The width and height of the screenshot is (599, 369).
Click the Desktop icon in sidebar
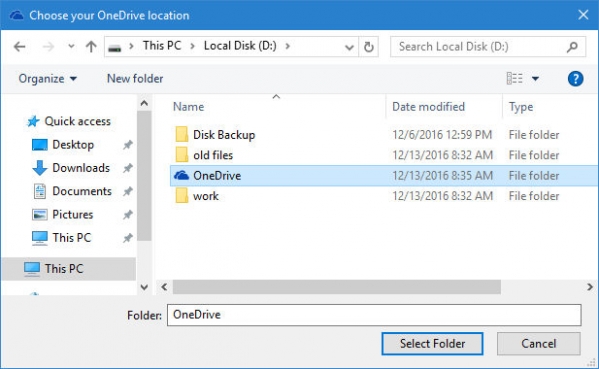(39, 145)
